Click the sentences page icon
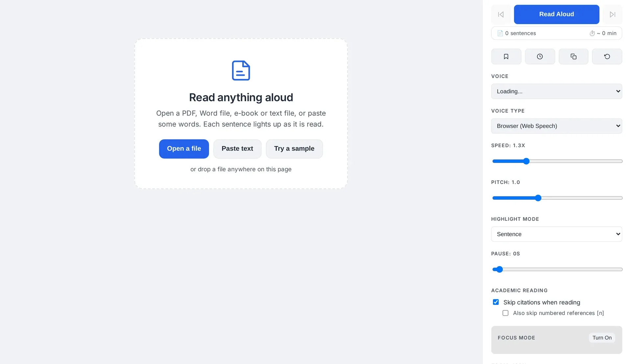The height and width of the screenshot is (364, 631). (500, 33)
